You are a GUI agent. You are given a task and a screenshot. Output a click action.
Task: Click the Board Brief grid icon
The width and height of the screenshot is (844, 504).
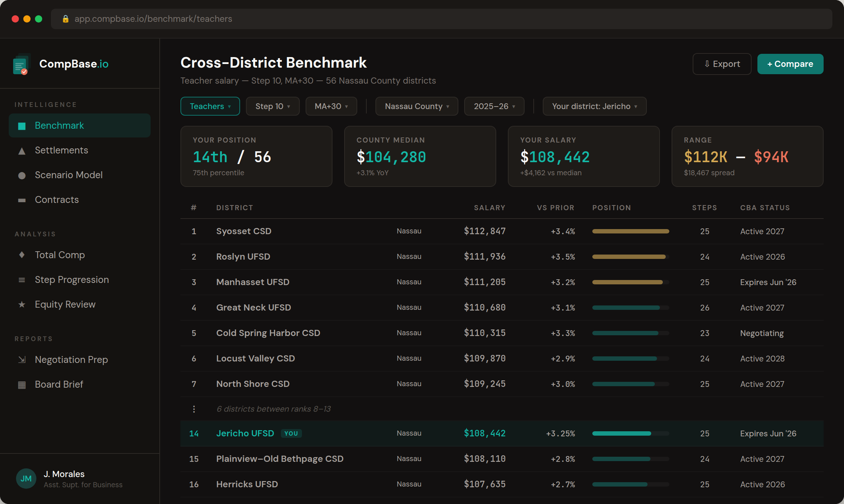[22, 385]
